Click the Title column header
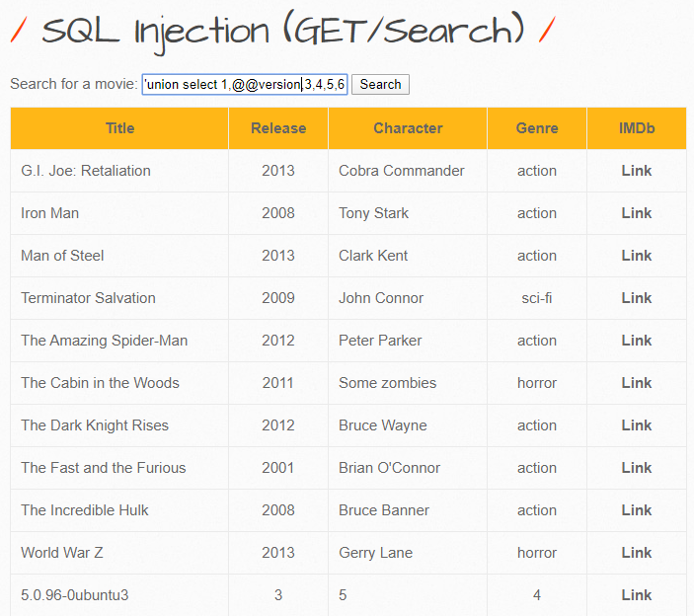 119,128
